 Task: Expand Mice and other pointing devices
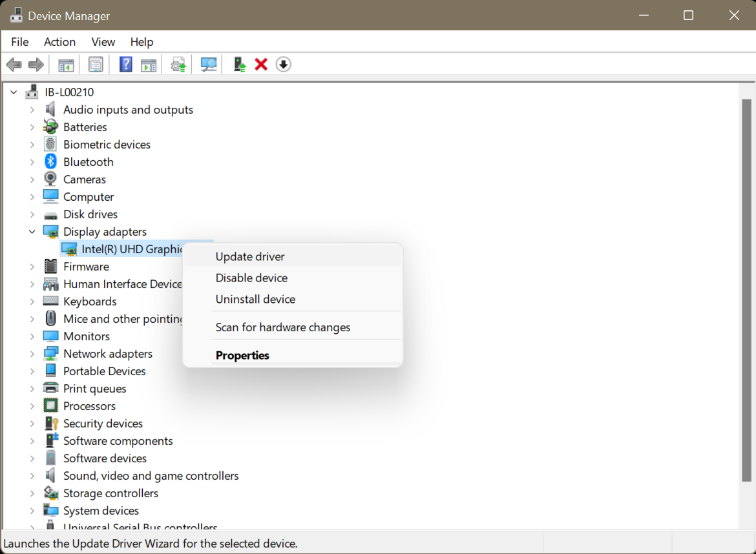pyautogui.click(x=32, y=319)
